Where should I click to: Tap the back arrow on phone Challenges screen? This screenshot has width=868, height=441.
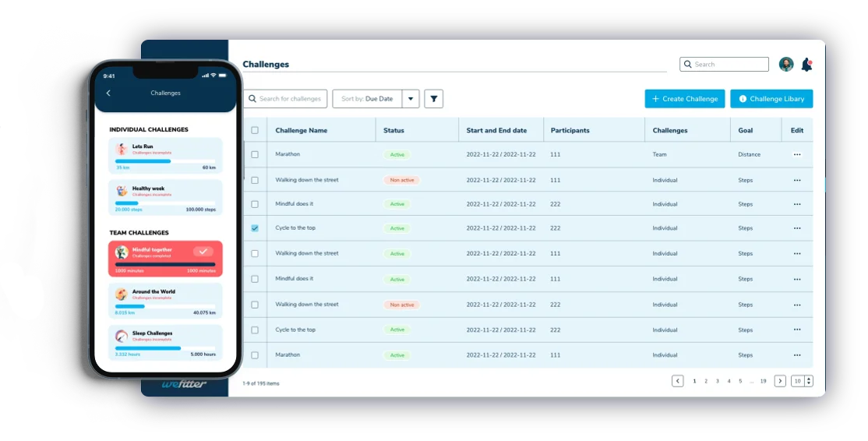pyautogui.click(x=108, y=93)
